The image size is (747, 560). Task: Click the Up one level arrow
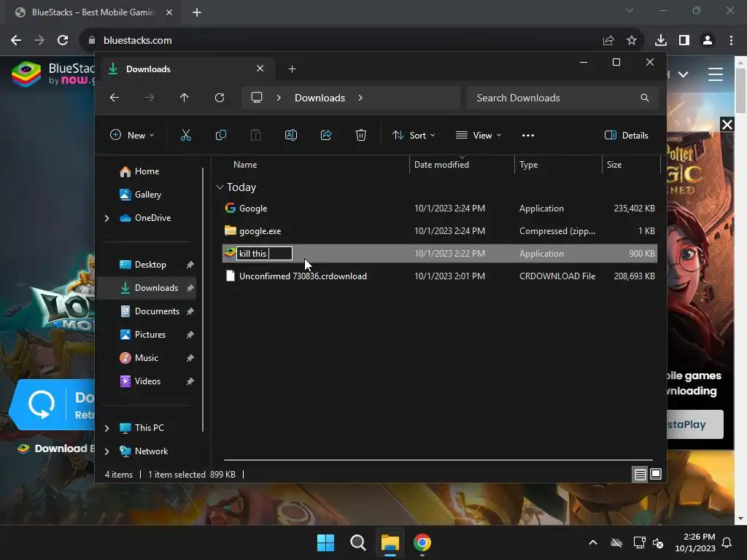click(185, 98)
